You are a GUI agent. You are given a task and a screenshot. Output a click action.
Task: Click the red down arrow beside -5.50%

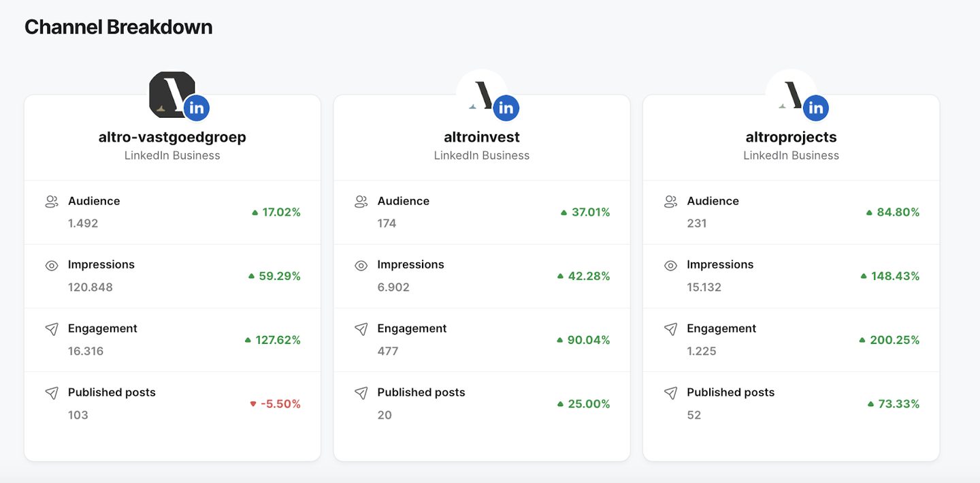click(253, 404)
